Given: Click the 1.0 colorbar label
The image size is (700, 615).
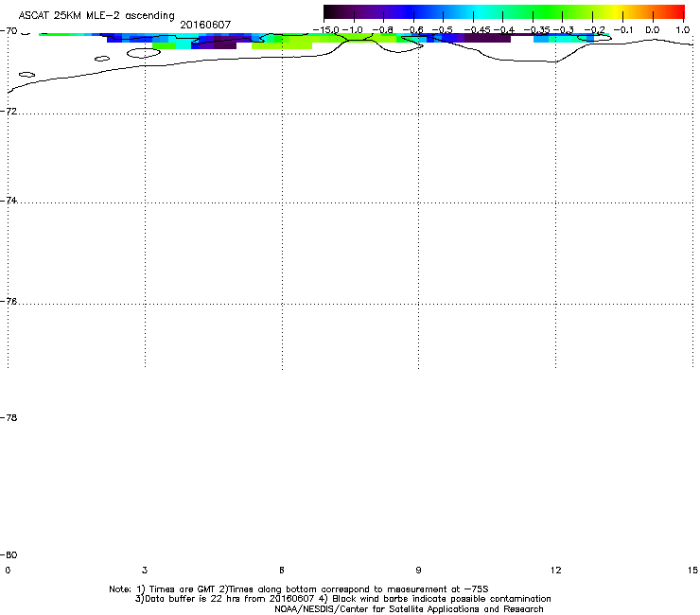Looking at the screenshot, I should click(683, 30).
